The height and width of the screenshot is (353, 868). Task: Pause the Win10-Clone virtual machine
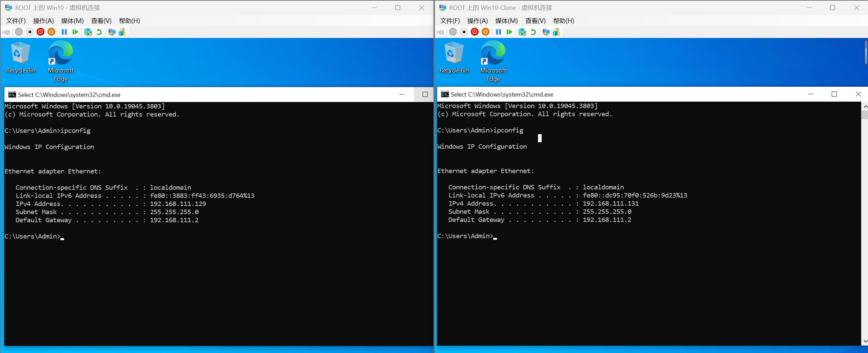[x=498, y=32]
